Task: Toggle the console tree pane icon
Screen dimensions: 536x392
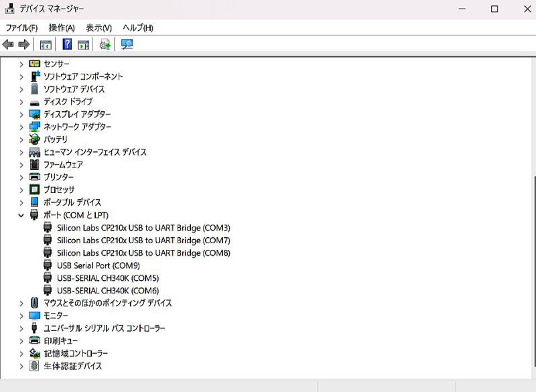Action: 46,45
